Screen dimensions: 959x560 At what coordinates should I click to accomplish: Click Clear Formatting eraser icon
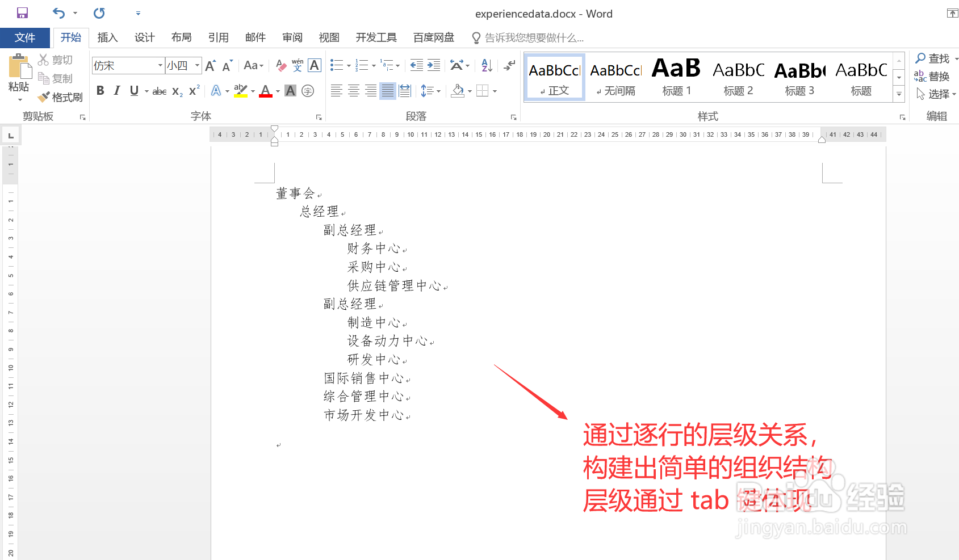coord(280,66)
